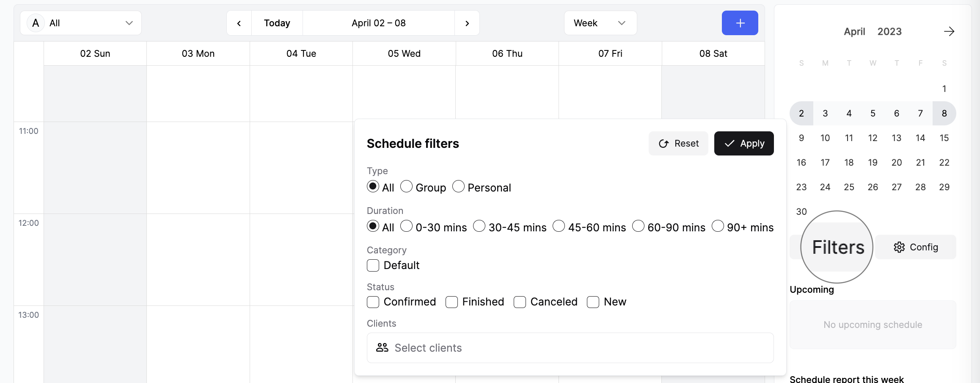Select the Personal type option

click(458, 186)
